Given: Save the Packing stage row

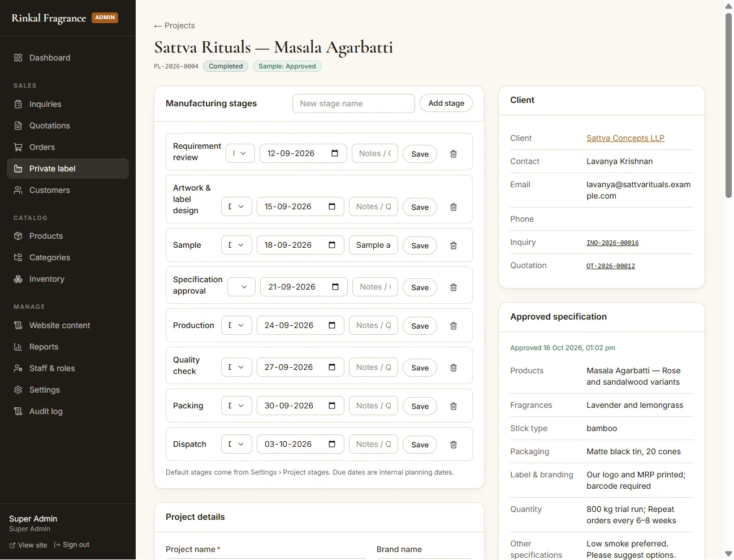Looking at the screenshot, I should pos(420,406).
